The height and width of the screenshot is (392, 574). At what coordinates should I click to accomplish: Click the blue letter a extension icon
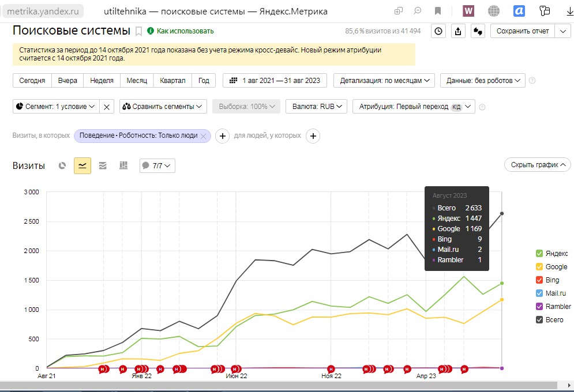click(519, 12)
